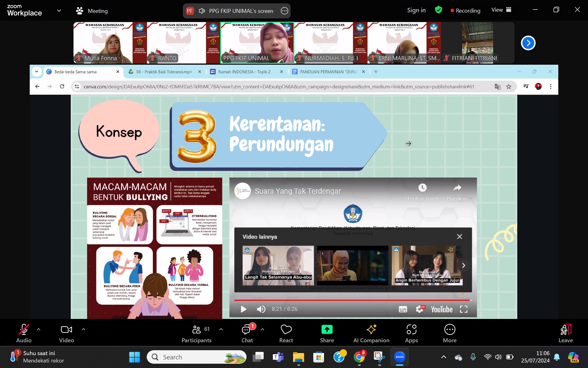Open Zoom Apps
Image resolution: width=588 pixels, height=368 pixels.
[x=411, y=333]
